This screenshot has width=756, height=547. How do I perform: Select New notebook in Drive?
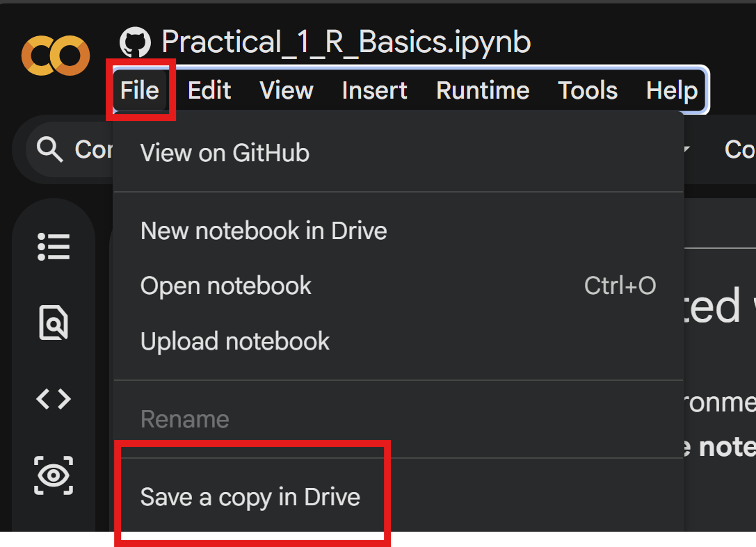coord(264,231)
